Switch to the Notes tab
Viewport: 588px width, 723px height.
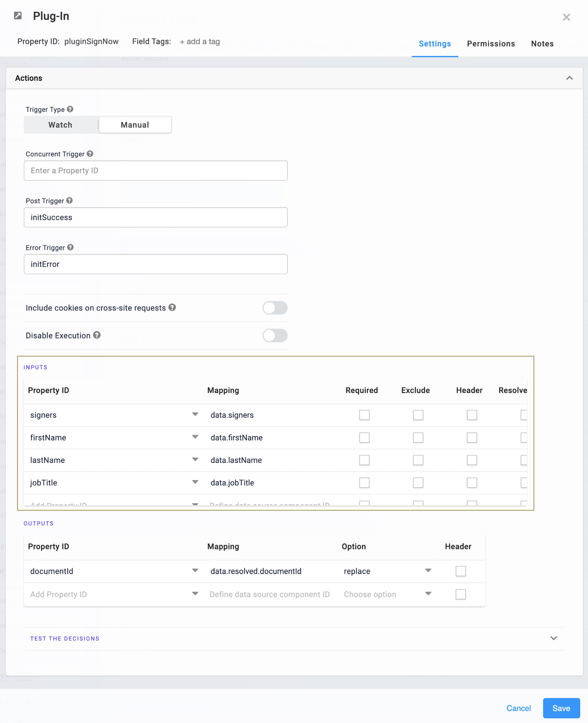pyautogui.click(x=542, y=44)
